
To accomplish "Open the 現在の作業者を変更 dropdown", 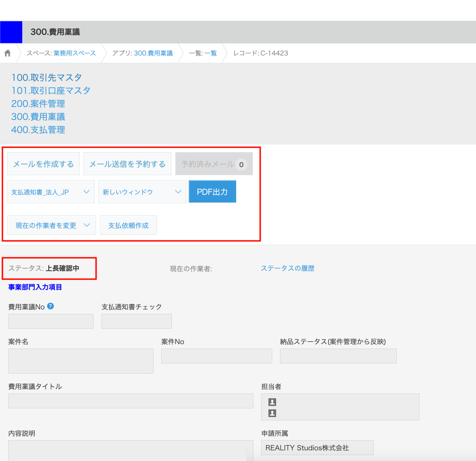I will pyautogui.click(x=52, y=225).
